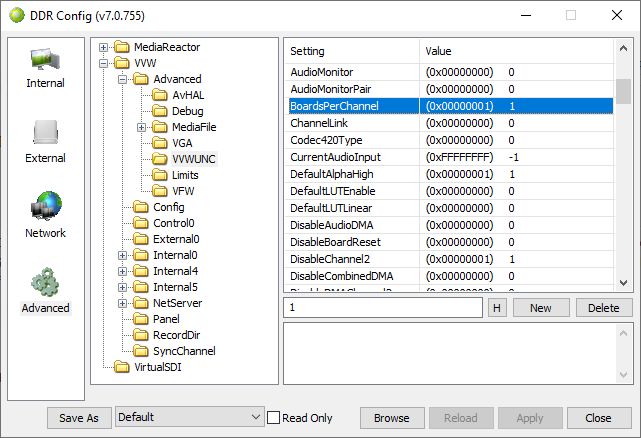Open the External settings section icon

45,133
